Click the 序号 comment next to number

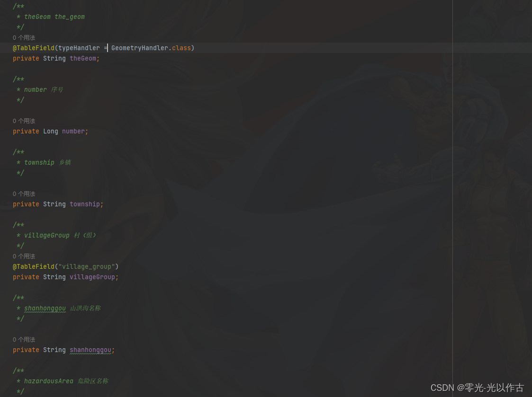(57, 89)
